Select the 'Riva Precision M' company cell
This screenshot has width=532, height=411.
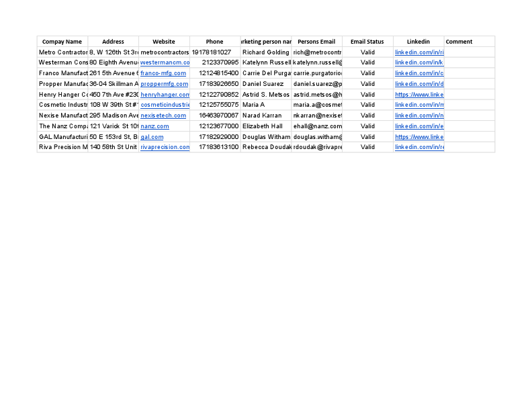62,147
